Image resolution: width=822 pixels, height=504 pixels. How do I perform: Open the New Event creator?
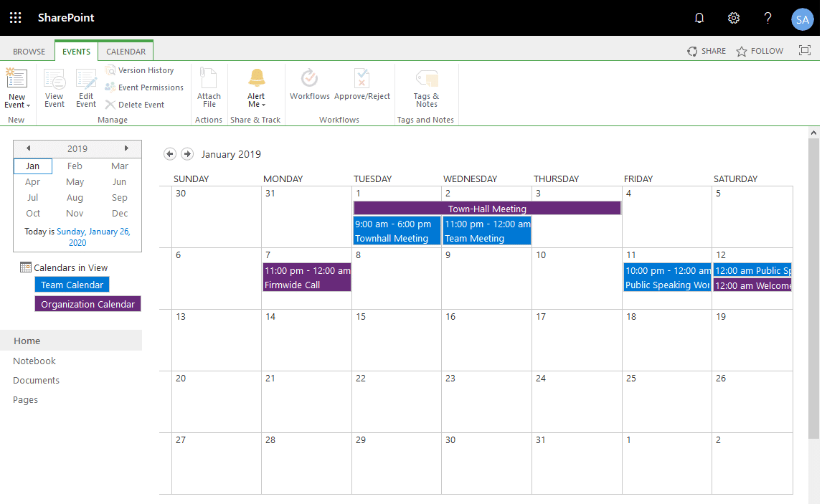pos(16,81)
